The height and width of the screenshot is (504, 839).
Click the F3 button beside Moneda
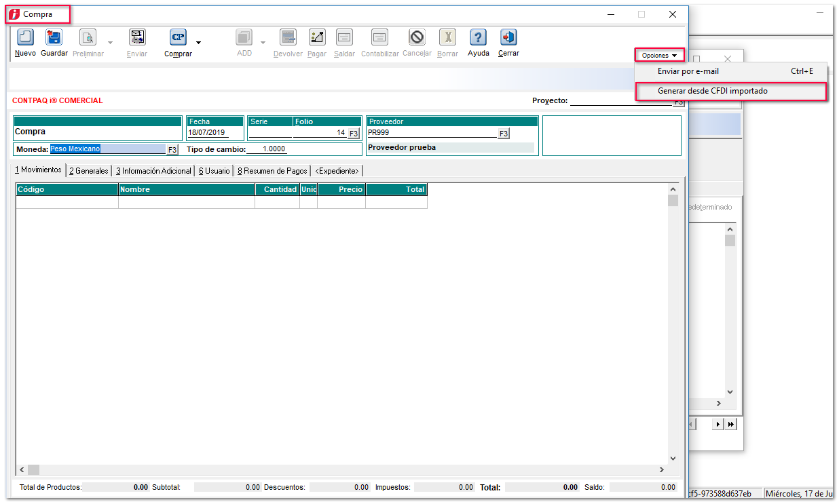point(172,149)
